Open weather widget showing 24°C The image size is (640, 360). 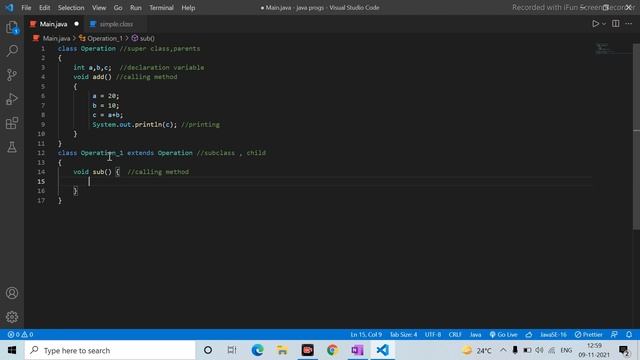click(477, 350)
